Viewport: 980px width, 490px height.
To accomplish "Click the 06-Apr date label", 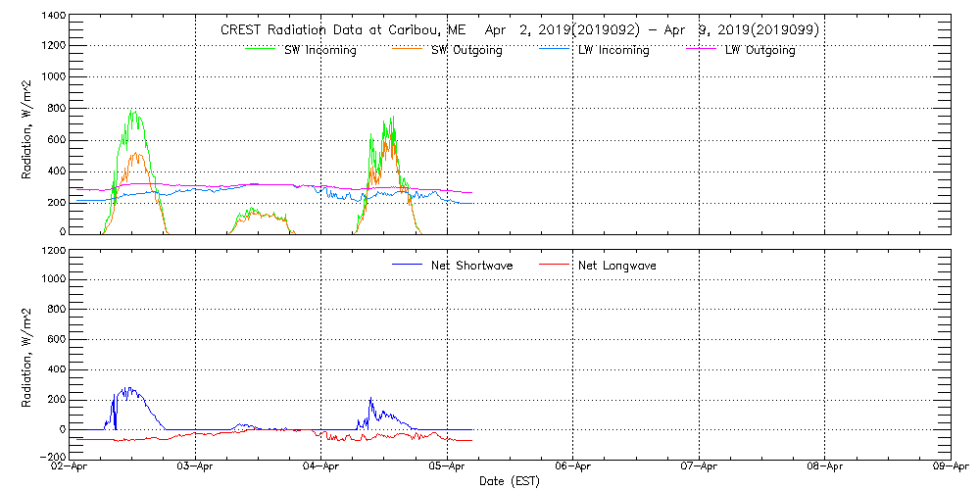I will coord(573,467).
